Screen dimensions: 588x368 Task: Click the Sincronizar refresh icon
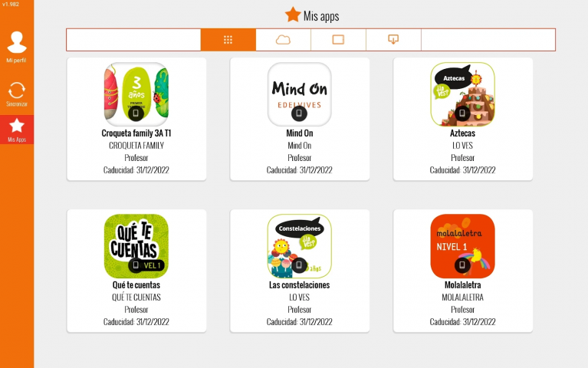[x=17, y=90]
